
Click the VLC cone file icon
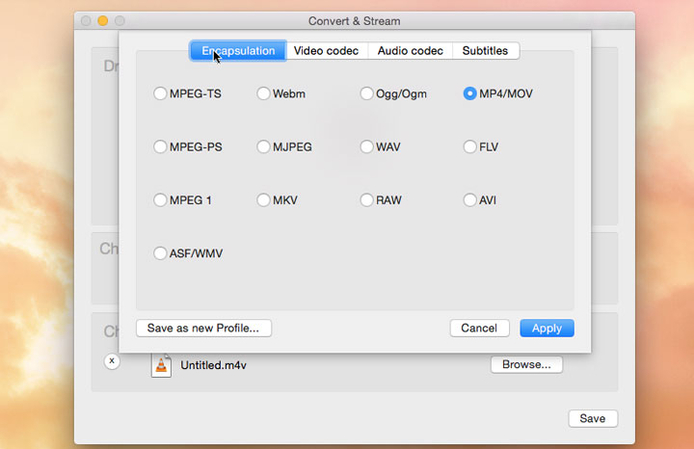[x=161, y=365]
